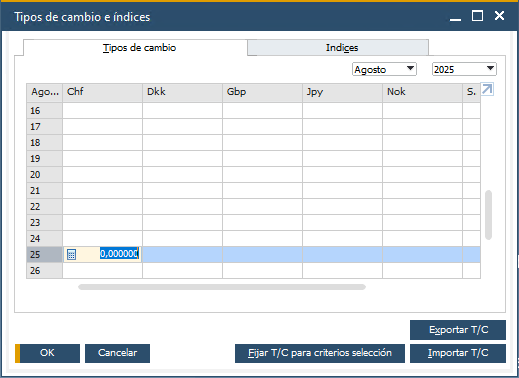
Task: Click the Dkk cell for day 25
Action: pos(182,255)
